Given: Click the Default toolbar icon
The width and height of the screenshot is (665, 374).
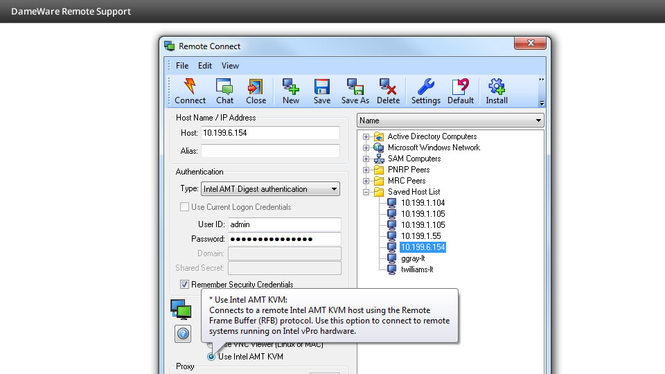Looking at the screenshot, I should [460, 86].
